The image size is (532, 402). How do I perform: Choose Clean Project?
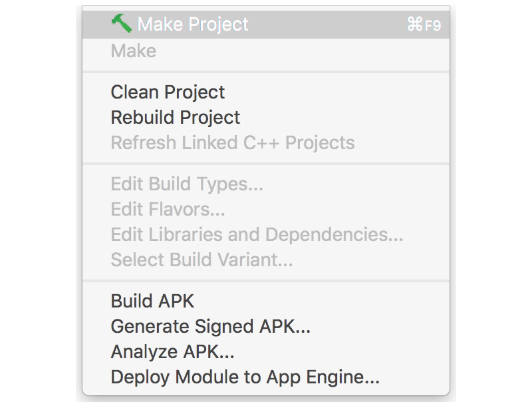tap(168, 93)
